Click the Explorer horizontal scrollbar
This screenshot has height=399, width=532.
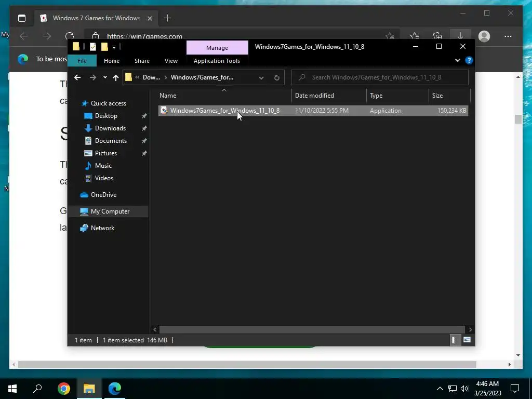[312, 329]
